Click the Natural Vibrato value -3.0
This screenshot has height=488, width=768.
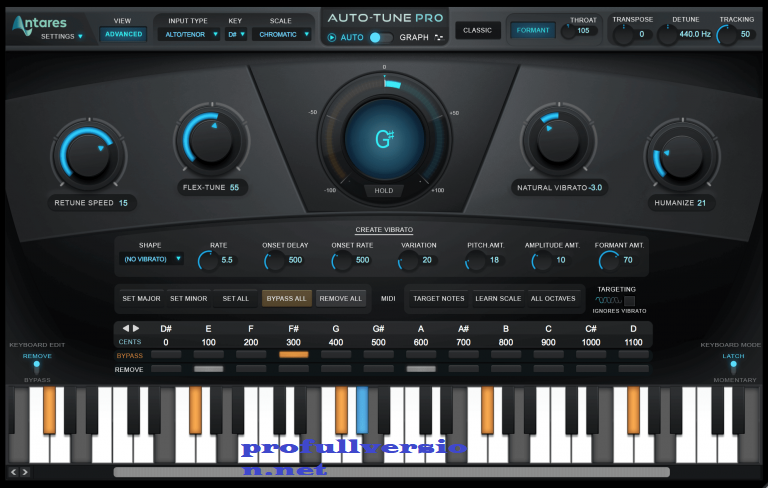tap(595, 188)
